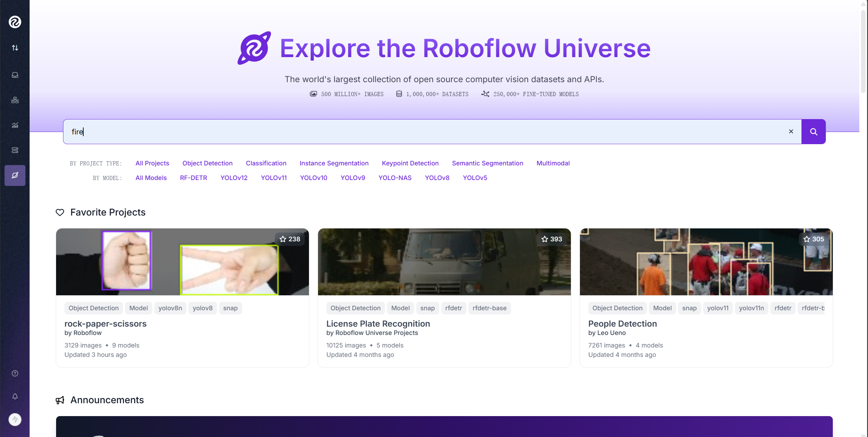Filter by Semantic Segmentation
This screenshot has width=868, height=437.
[488, 163]
